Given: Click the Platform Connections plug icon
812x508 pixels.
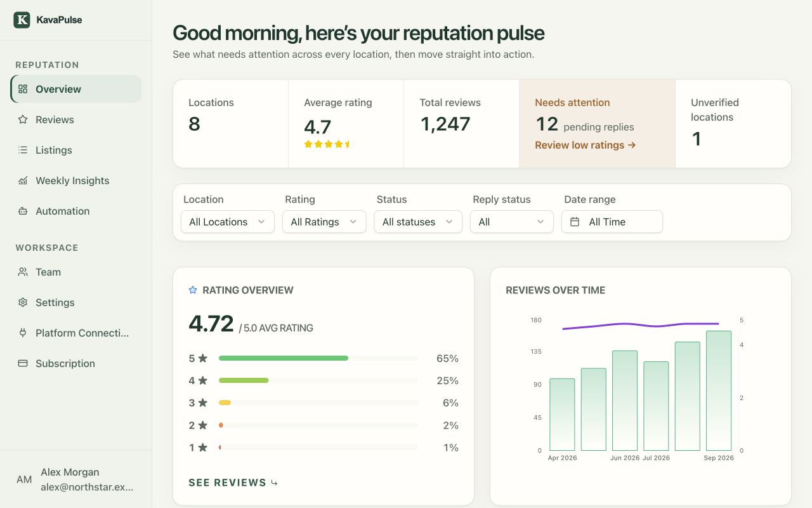Looking at the screenshot, I should click(23, 333).
